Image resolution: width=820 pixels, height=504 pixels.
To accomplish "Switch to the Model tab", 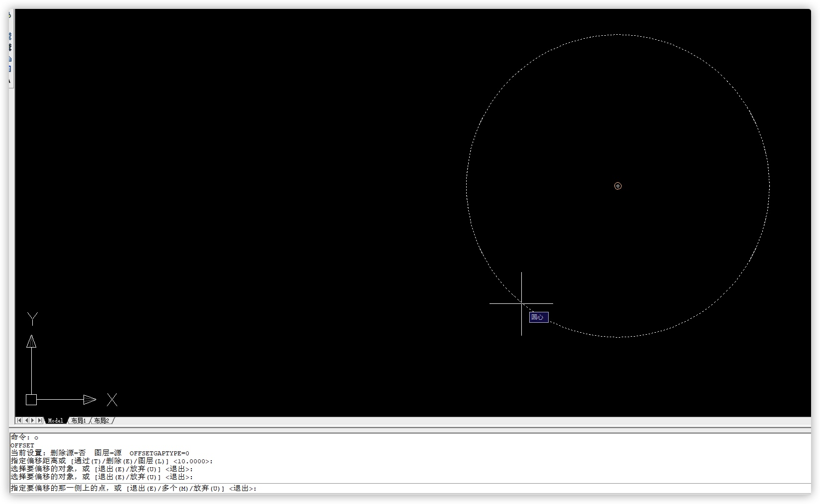I will coord(55,421).
